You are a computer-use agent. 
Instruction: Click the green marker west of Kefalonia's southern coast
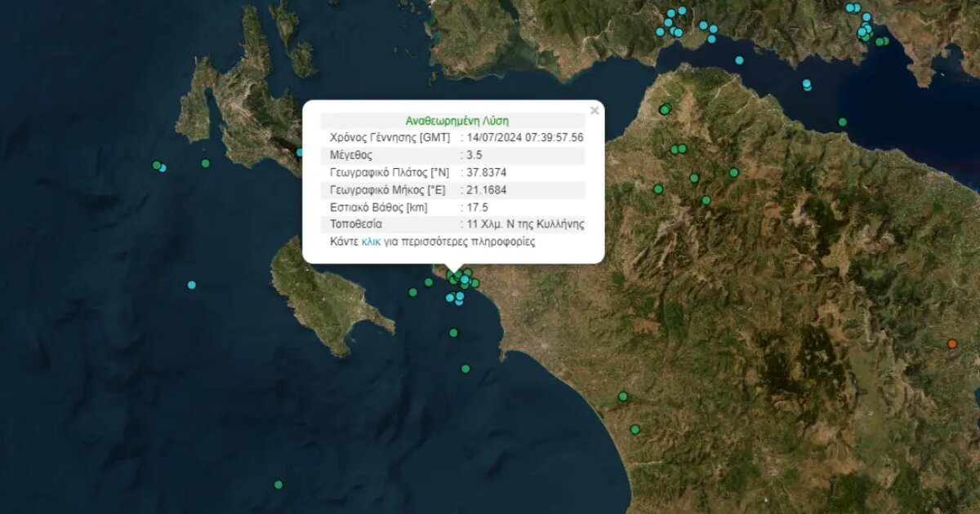click(x=206, y=163)
